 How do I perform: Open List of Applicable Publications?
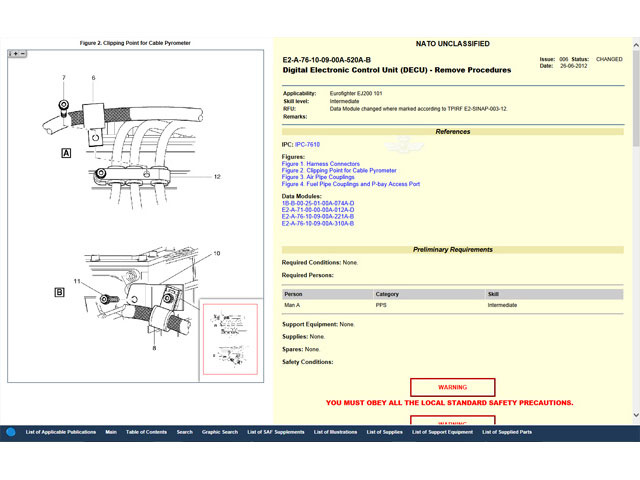pos(61,432)
